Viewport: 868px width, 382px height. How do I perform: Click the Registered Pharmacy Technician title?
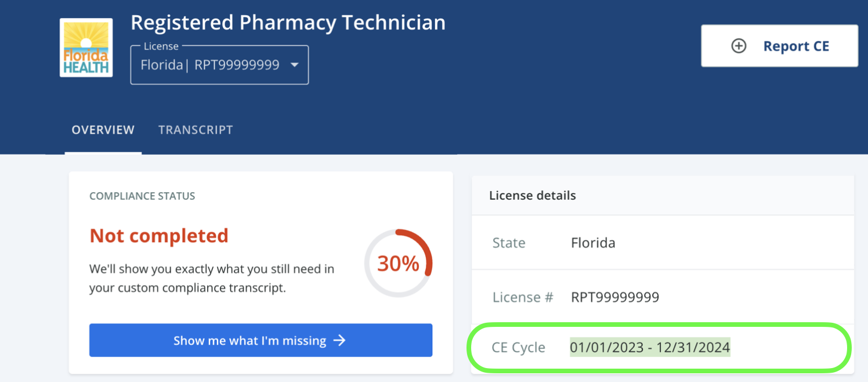[x=288, y=23]
